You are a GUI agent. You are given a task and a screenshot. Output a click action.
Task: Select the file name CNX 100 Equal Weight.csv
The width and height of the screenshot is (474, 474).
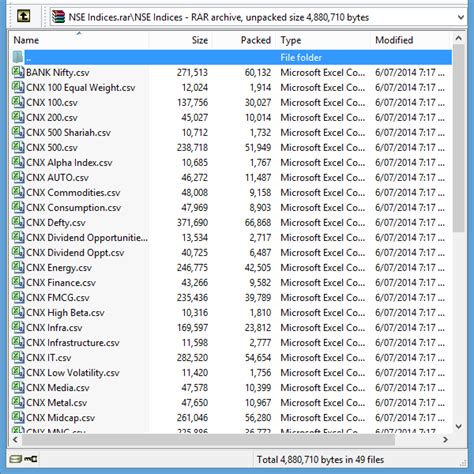81,88
